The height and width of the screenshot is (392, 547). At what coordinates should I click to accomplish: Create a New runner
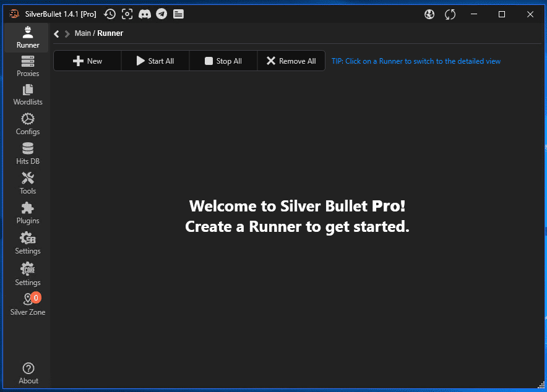(87, 61)
